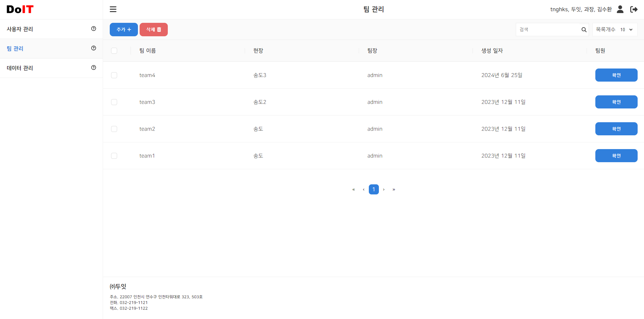
Task: Click the team1 name cell
Action: point(147,156)
